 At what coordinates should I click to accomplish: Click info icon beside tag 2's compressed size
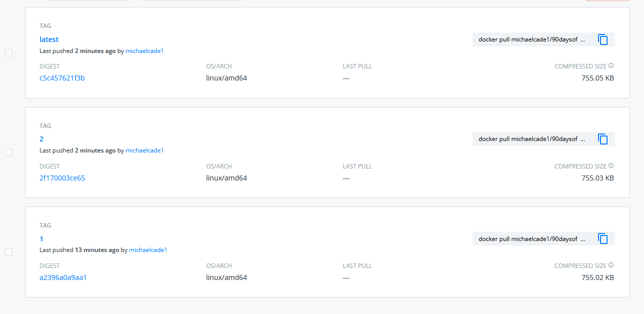coord(611,166)
